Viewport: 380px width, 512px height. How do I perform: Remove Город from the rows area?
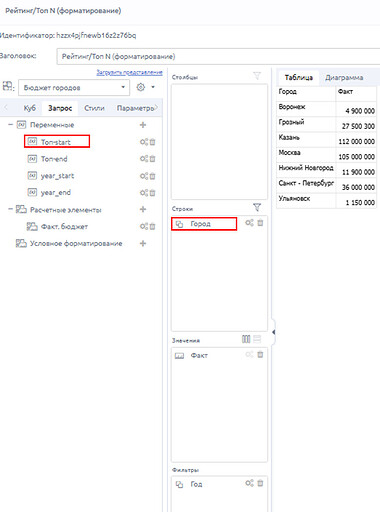coord(260,223)
